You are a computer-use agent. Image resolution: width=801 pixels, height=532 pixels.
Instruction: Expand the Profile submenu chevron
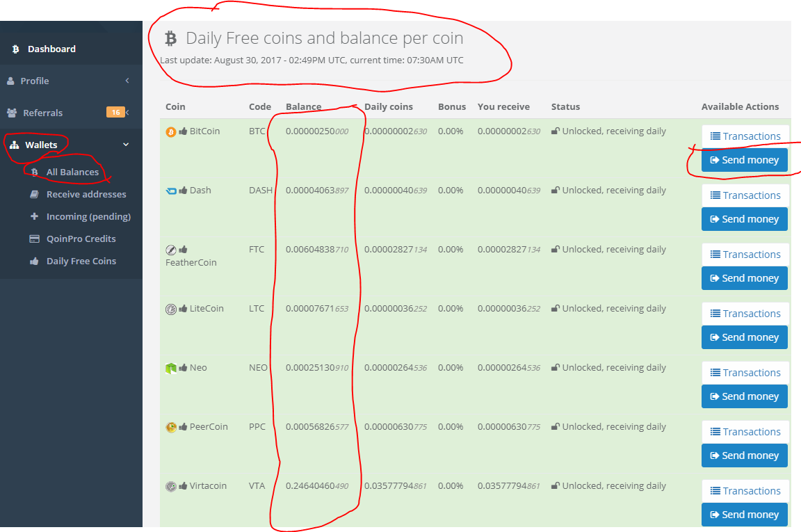[127, 81]
